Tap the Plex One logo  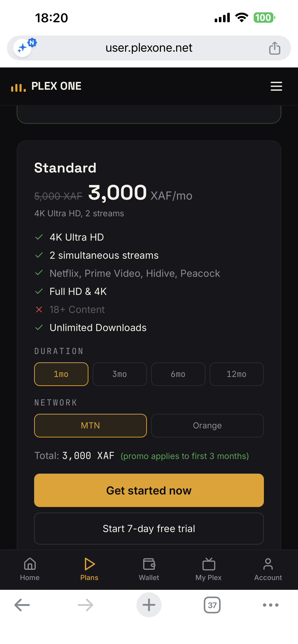tap(46, 86)
